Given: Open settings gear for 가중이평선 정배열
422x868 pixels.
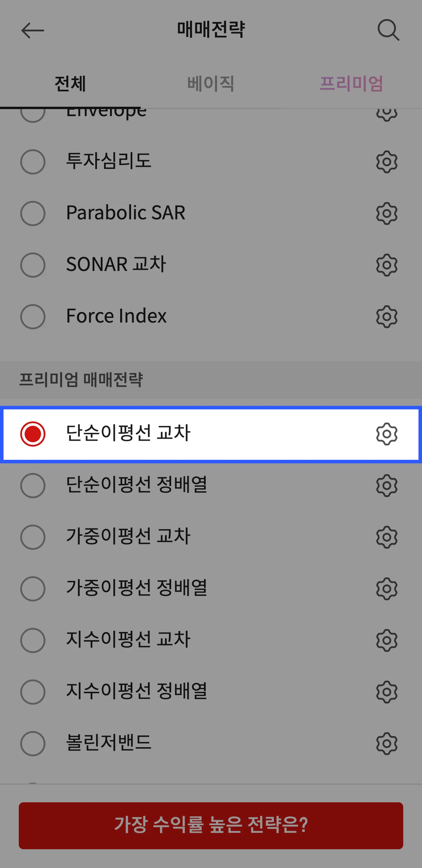Looking at the screenshot, I should coord(387,589).
